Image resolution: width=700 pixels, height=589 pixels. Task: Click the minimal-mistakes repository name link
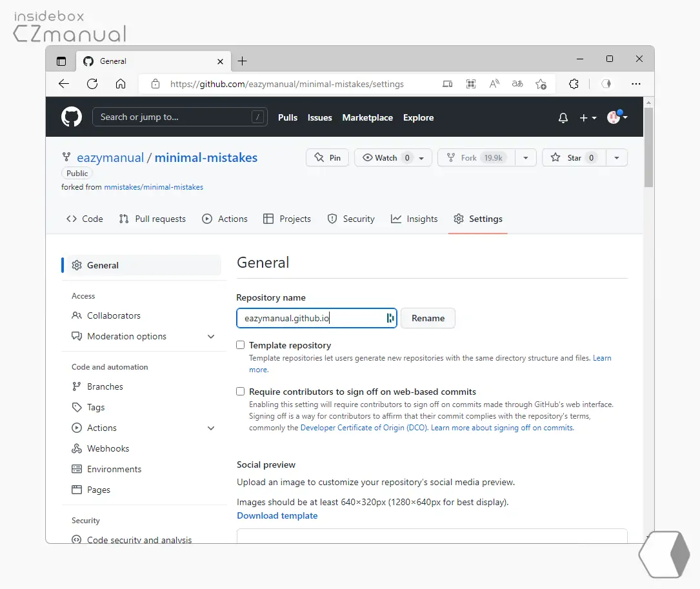click(206, 157)
